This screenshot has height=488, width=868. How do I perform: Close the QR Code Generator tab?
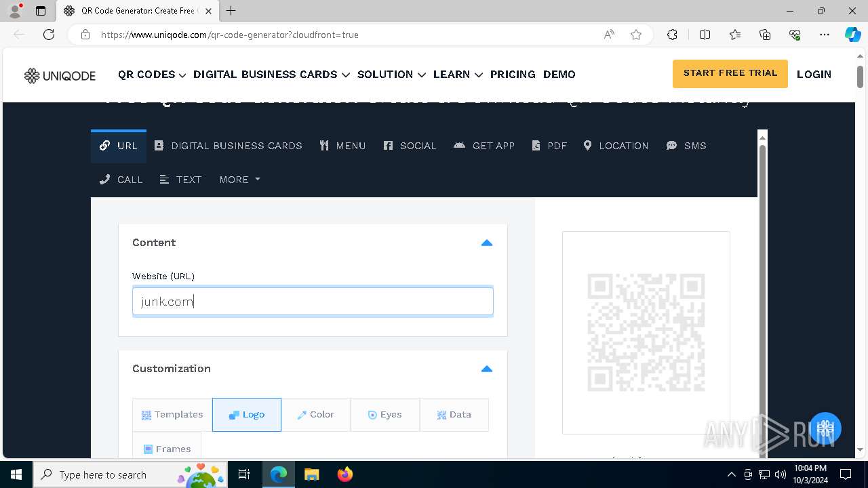tap(208, 11)
